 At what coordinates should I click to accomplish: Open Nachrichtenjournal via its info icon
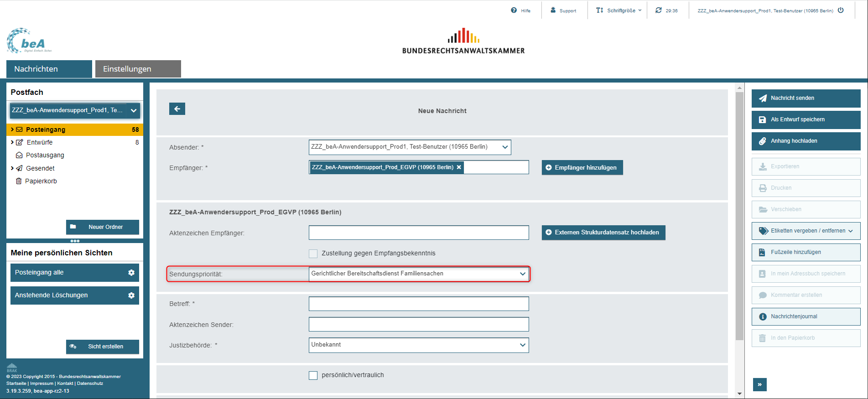click(763, 316)
